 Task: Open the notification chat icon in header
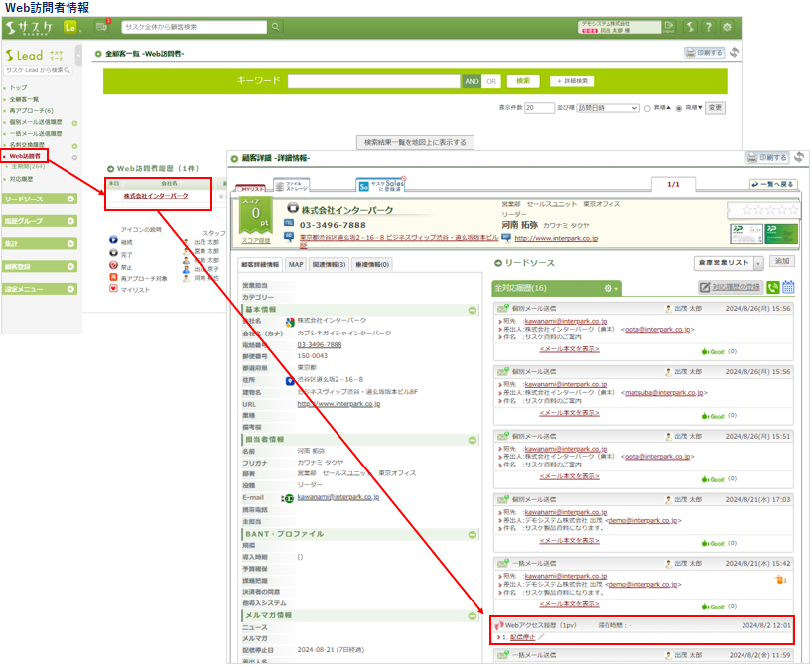101,27
